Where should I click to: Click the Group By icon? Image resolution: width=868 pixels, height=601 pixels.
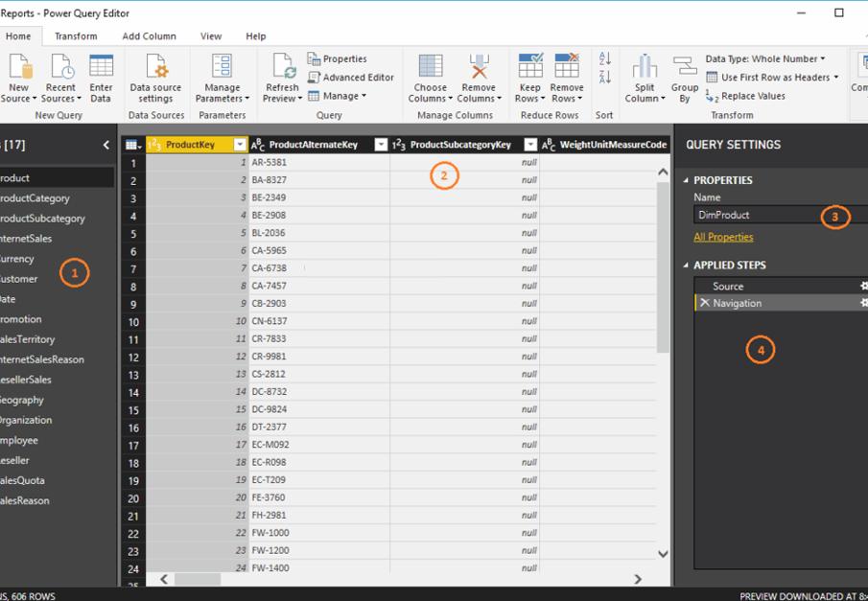pyautogui.click(x=685, y=67)
